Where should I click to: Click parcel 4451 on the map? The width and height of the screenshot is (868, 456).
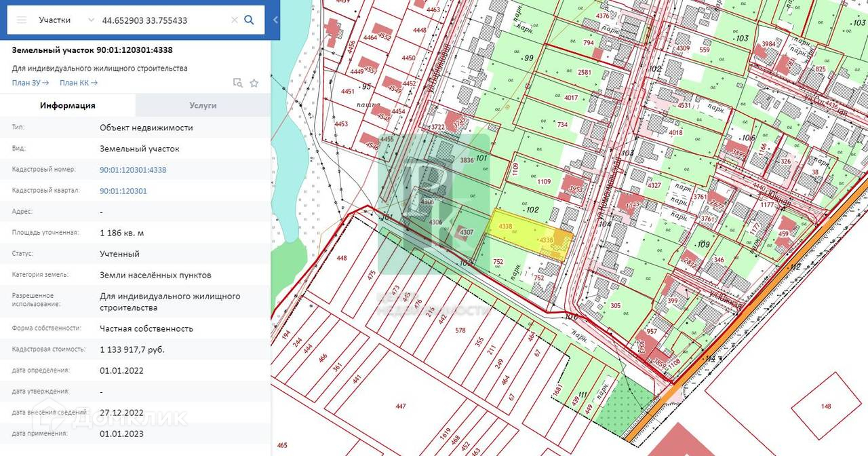click(x=348, y=92)
